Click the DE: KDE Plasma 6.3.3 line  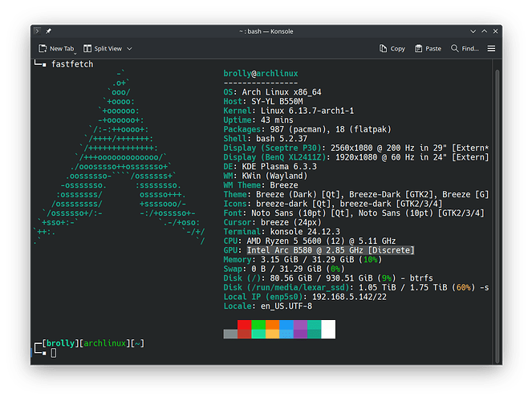pos(270,167)
